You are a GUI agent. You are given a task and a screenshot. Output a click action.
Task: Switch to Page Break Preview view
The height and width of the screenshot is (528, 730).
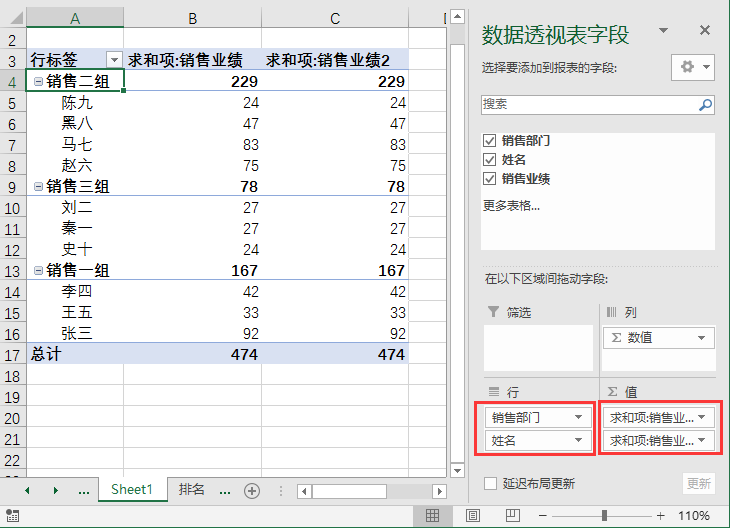(x=513, y=515)
